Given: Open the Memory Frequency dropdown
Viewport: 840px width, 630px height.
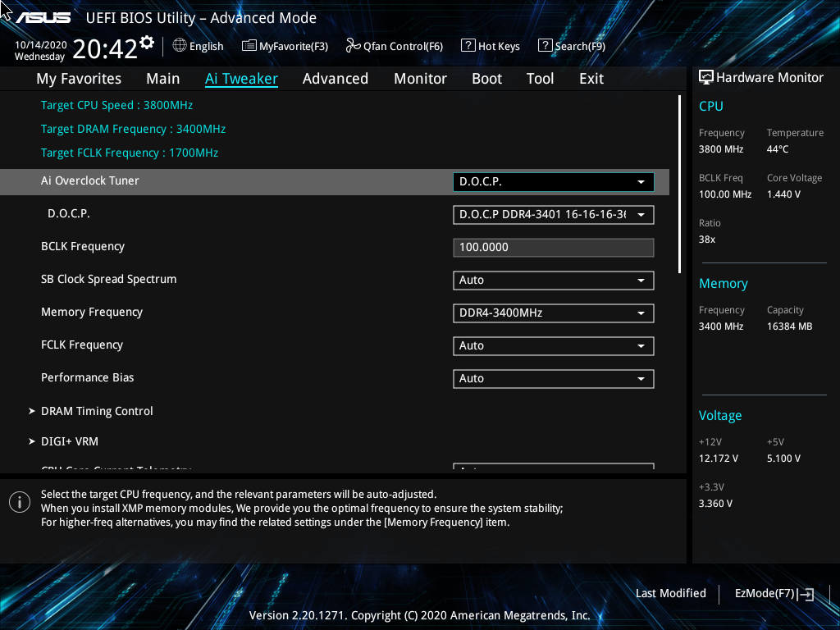Looking at the screenshot, I should (554, 313).
